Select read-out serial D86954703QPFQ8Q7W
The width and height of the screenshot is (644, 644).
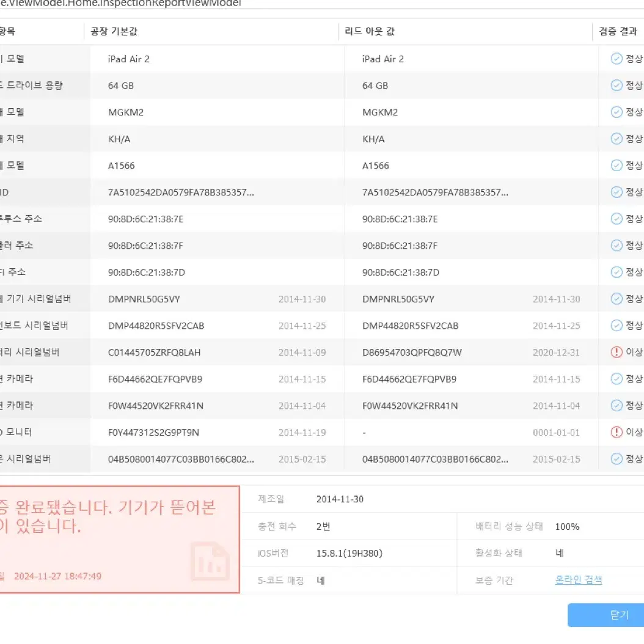coord(412,353)
